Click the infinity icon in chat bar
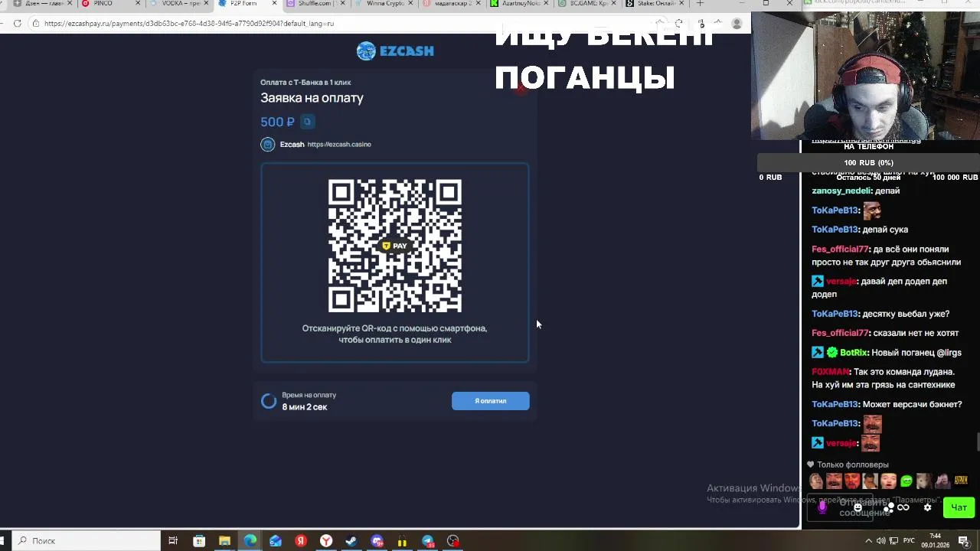This screenshot has width=980, height=551. [903, 507]
